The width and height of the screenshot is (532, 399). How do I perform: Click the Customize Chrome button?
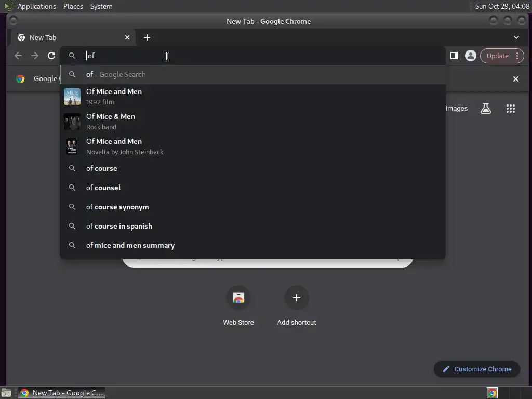coord(477,369)
